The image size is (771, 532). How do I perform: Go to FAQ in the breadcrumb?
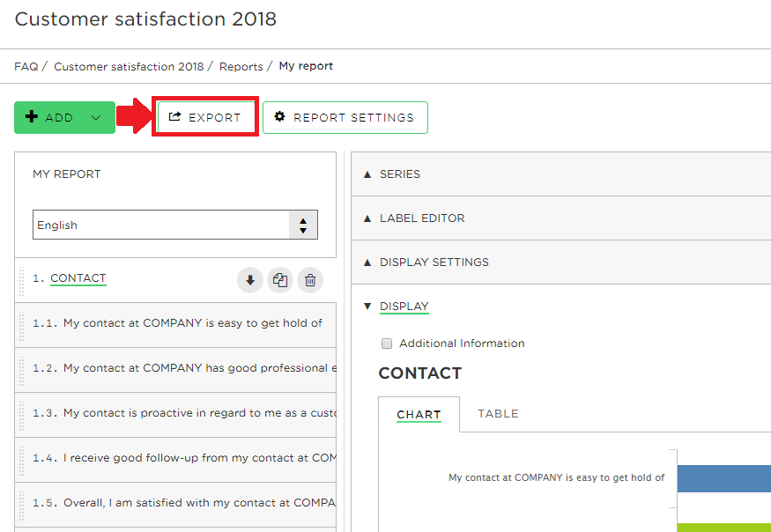(26, 66)
